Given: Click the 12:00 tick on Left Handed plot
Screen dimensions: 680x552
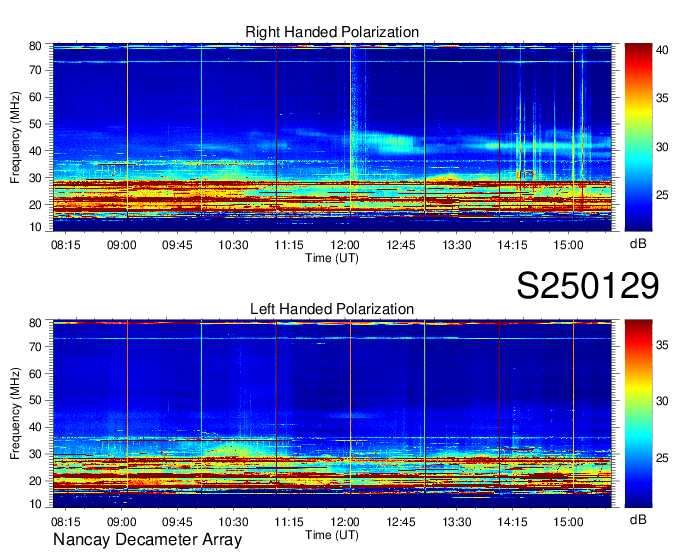Looking at the screenshot, I should pos(345,522).
